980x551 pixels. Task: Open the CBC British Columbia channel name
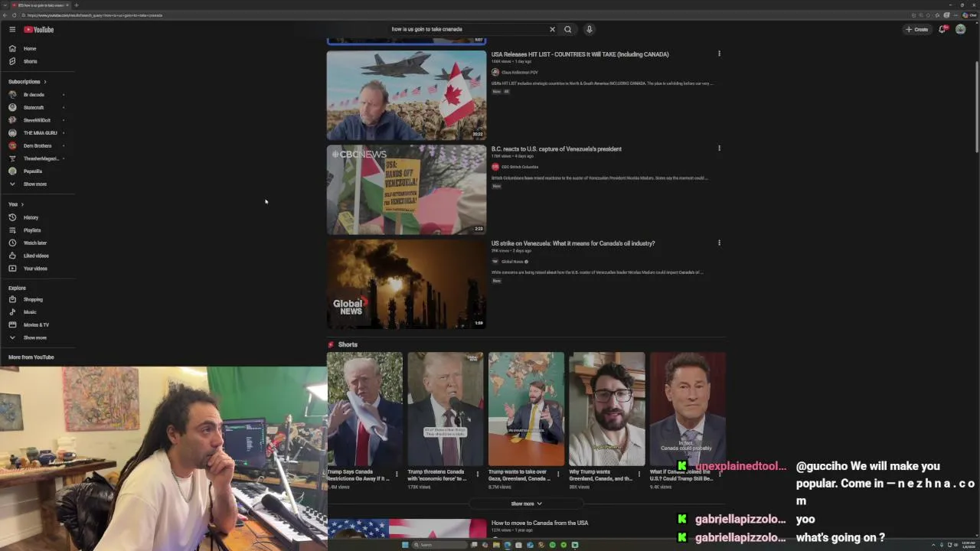click(520, 167)
